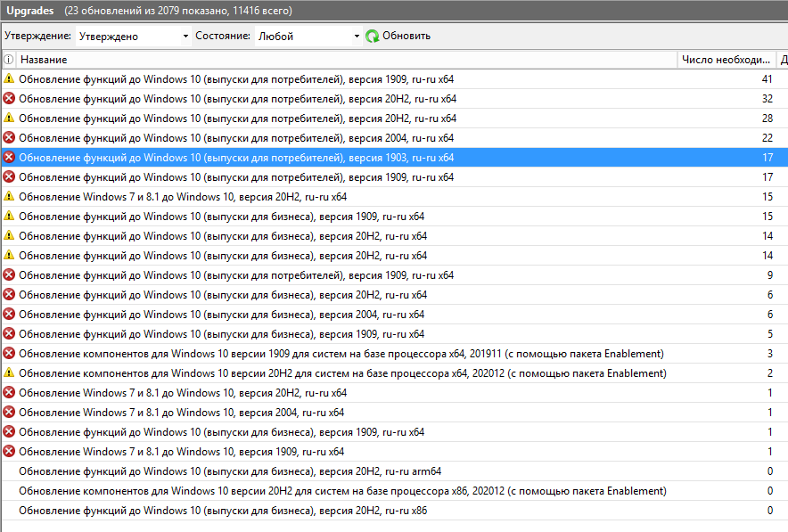Select the 20H2 x86 Enablement 202012 row
788x532 pixels.
tap(394, 491)
